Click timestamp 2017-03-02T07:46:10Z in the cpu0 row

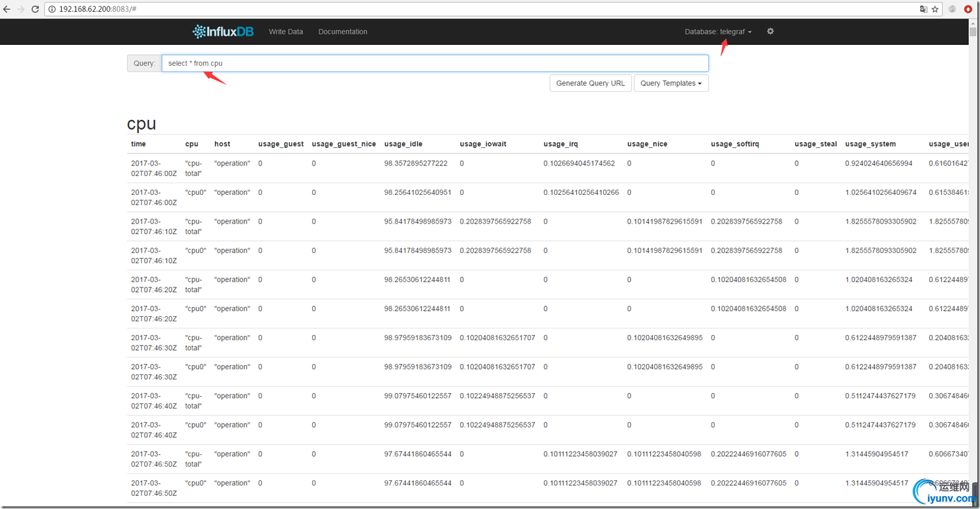point(154,255)
